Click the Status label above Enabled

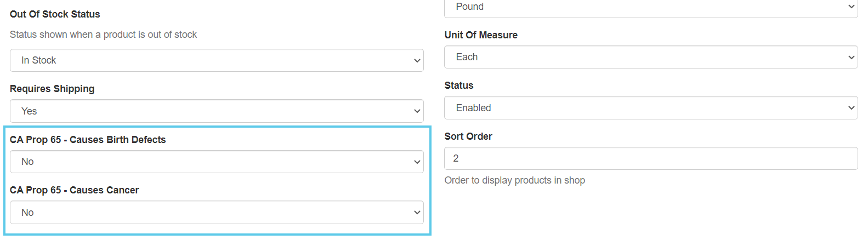(459, 85)
